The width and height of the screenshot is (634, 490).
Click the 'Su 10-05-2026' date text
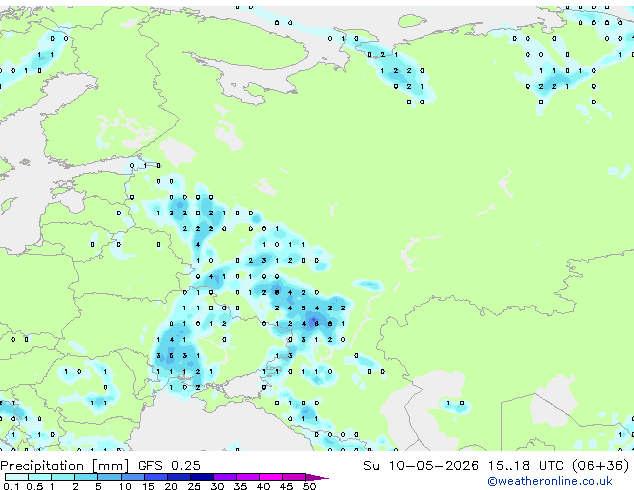[x=421, y=466]
